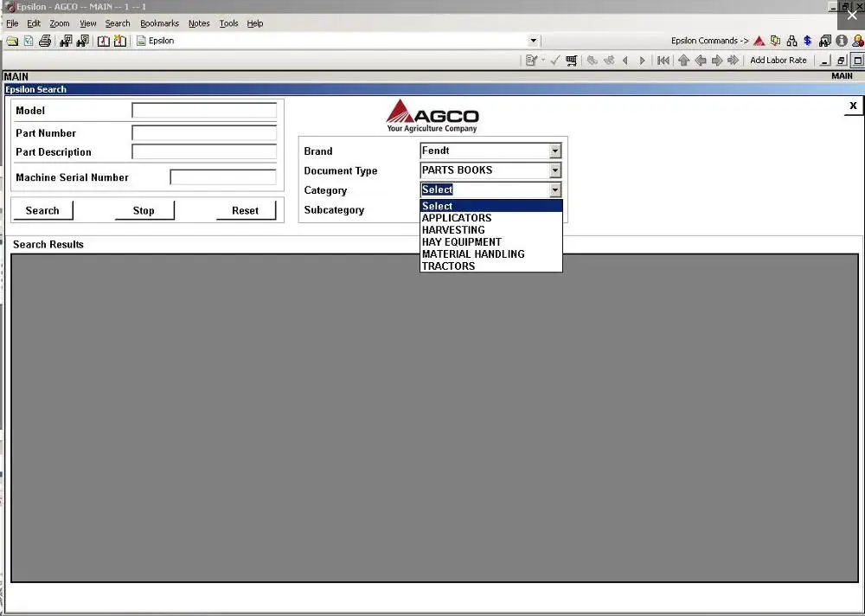Click the Stop button
Screen dimensions: 865x616
[x=144, y=210]
